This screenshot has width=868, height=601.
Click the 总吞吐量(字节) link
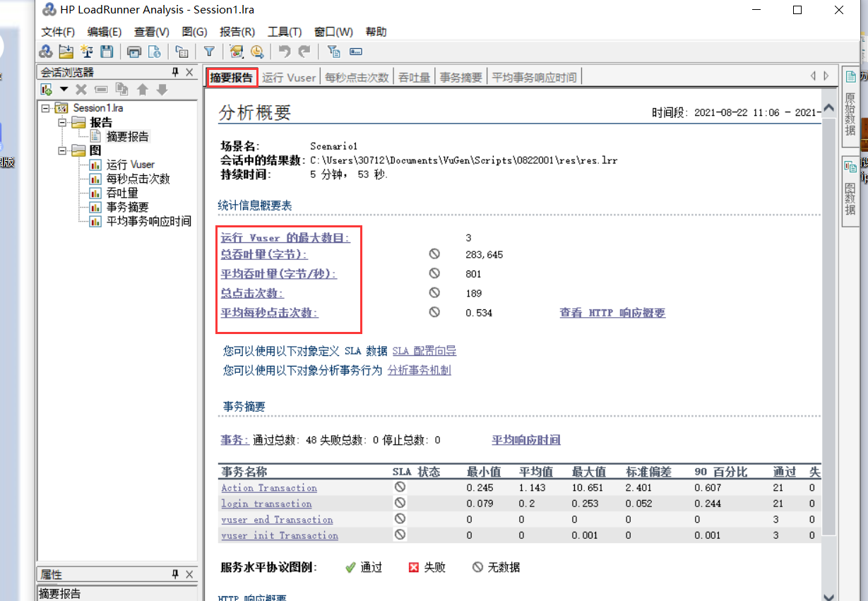[264, 254]
